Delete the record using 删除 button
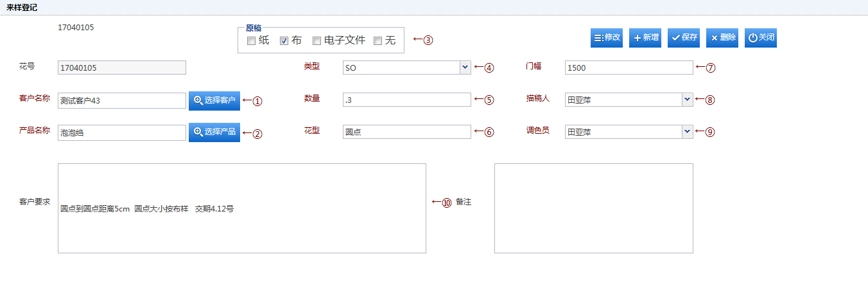The height and width of the screenshot is (299, 868). (x=722, y=38)
